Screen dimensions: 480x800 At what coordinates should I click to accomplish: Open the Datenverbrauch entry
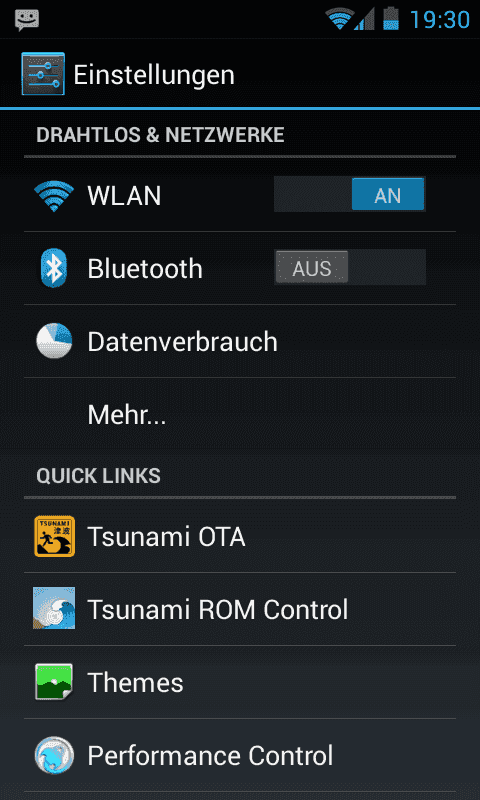[240, 342]
